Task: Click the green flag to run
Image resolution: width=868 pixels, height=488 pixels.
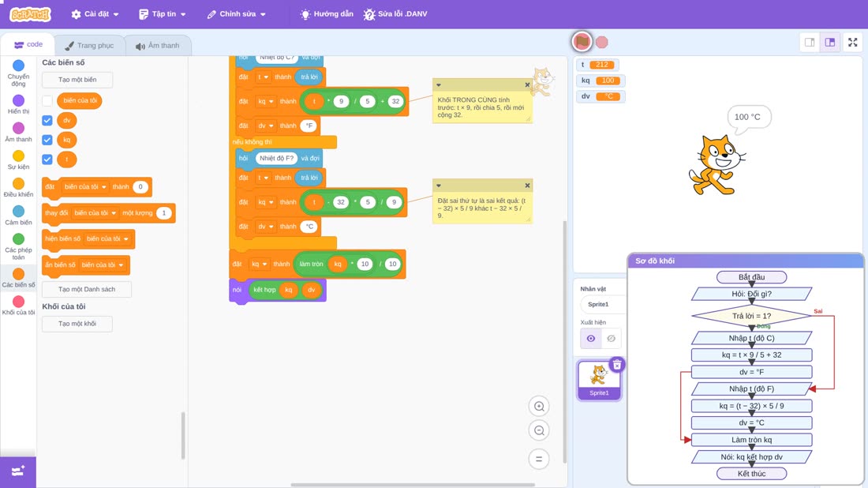Action: (582, 42)
